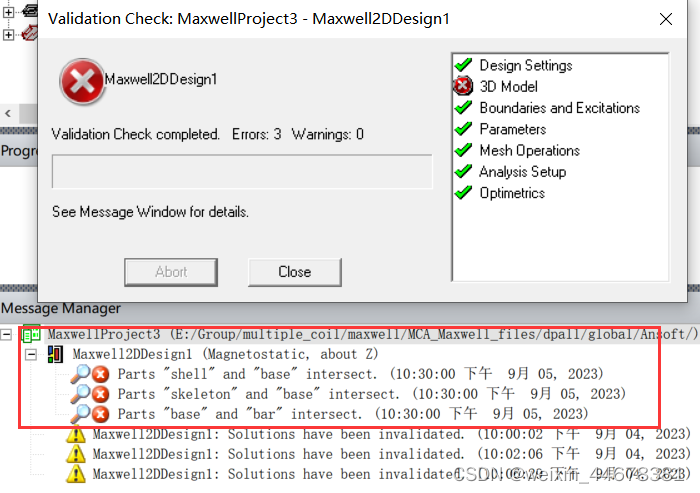The image size is (700, 493).
Task: Click the green checkmark beside Optimetrics
Action: click(463, 192)
